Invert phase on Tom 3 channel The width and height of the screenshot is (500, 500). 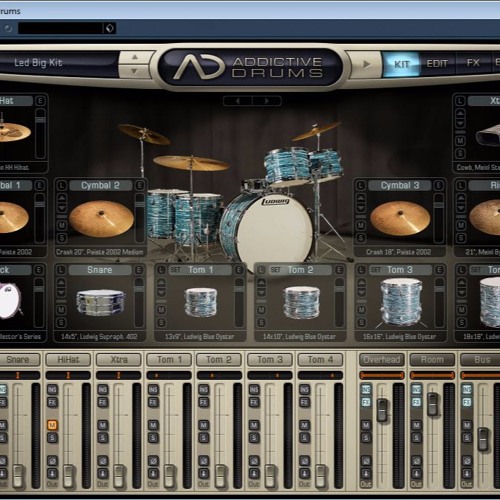tap(254, 461)
